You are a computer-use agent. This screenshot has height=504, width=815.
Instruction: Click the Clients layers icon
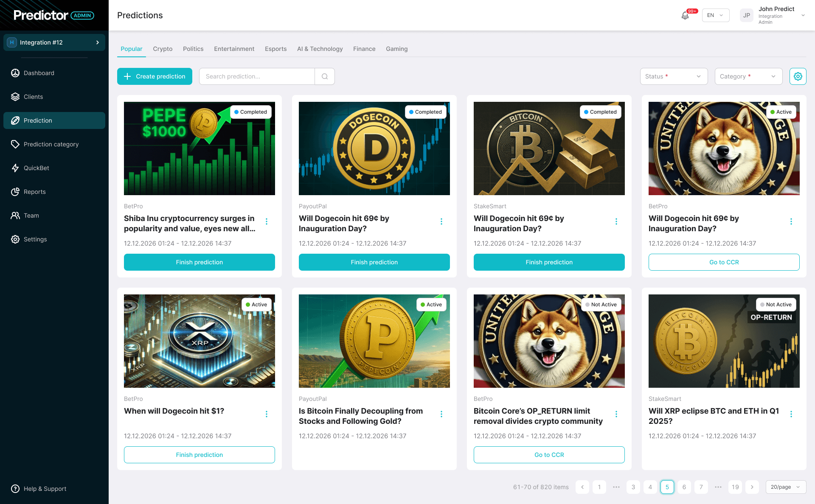pos(15,97)
